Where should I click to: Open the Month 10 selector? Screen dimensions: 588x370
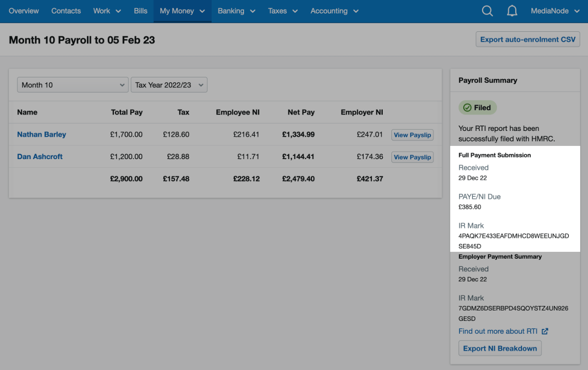[72, 85]
